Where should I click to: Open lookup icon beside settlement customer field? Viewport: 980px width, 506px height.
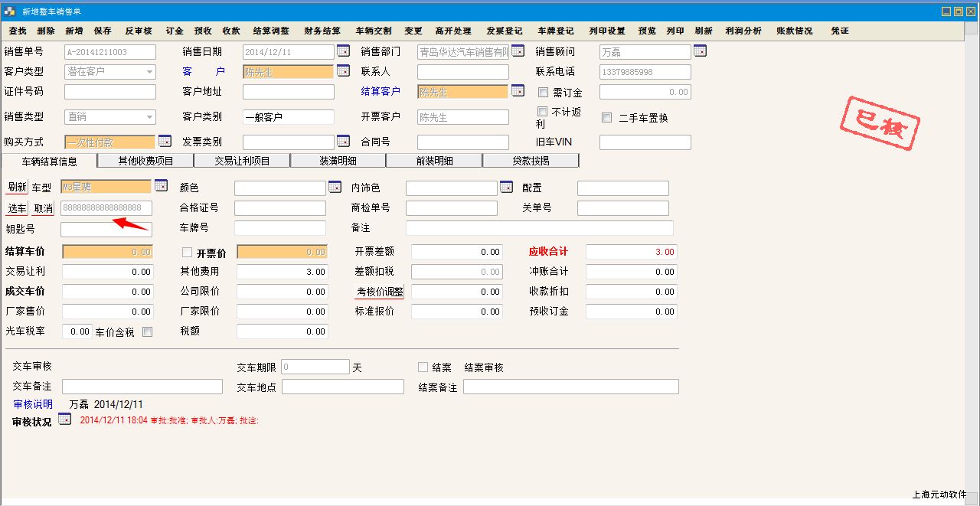(x=518, y=91)
